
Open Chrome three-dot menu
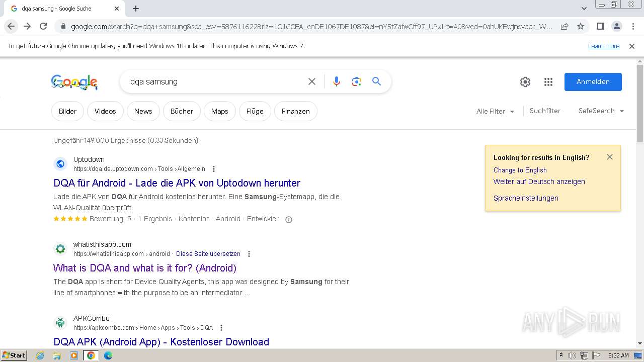632,26
